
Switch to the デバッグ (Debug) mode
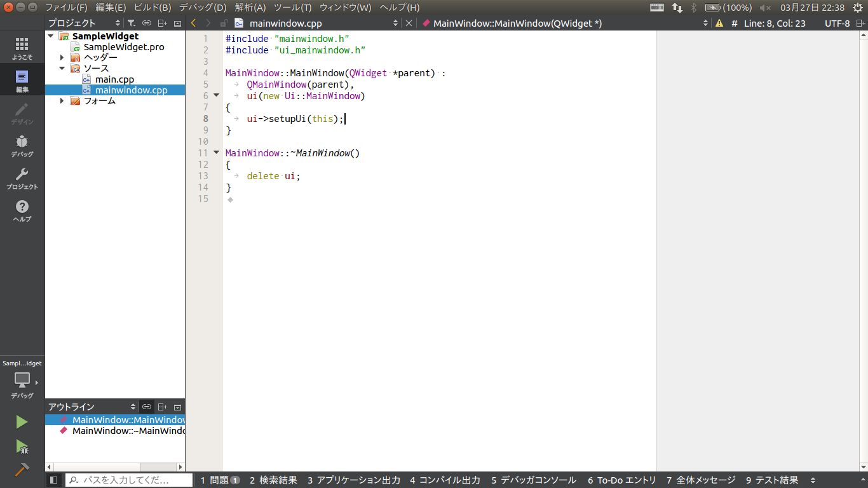coord(22,146)
